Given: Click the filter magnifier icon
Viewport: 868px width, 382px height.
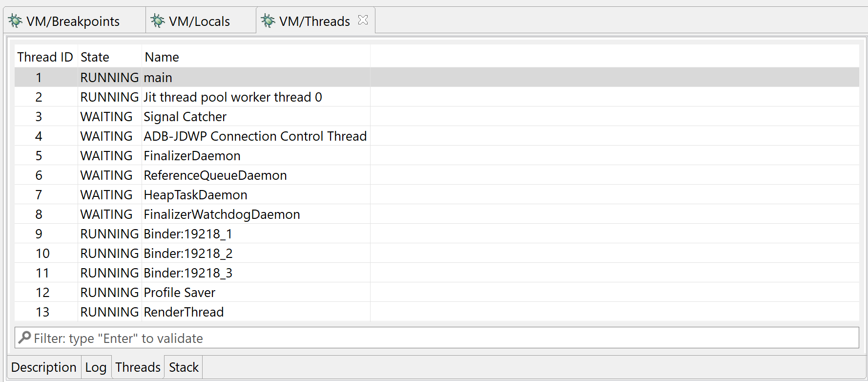Looking at the screenshot, I should tap(24, 338).
